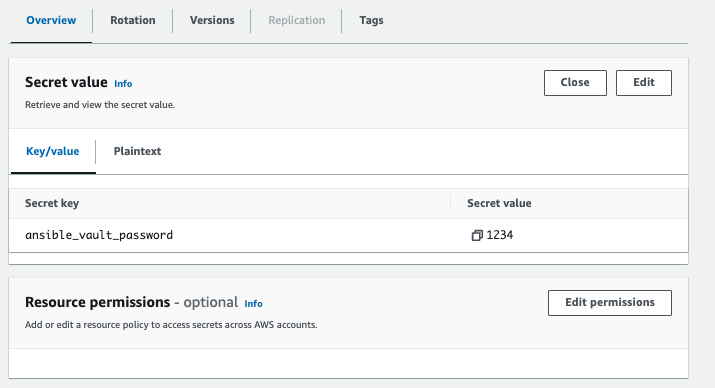
Task: Go to the Versions tab
Action: pyautogui.click(x=212, y=21)
